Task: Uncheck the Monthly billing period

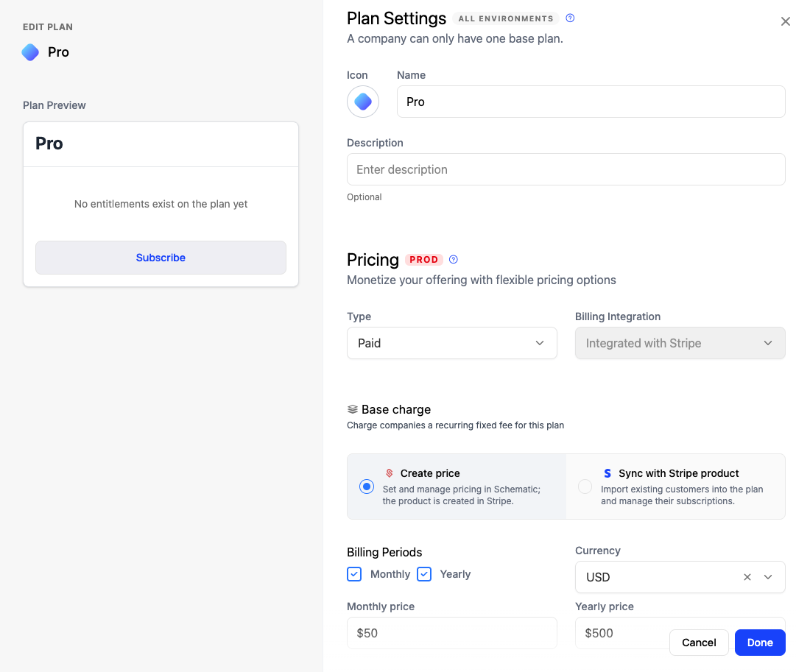Action: coord(354,574)
